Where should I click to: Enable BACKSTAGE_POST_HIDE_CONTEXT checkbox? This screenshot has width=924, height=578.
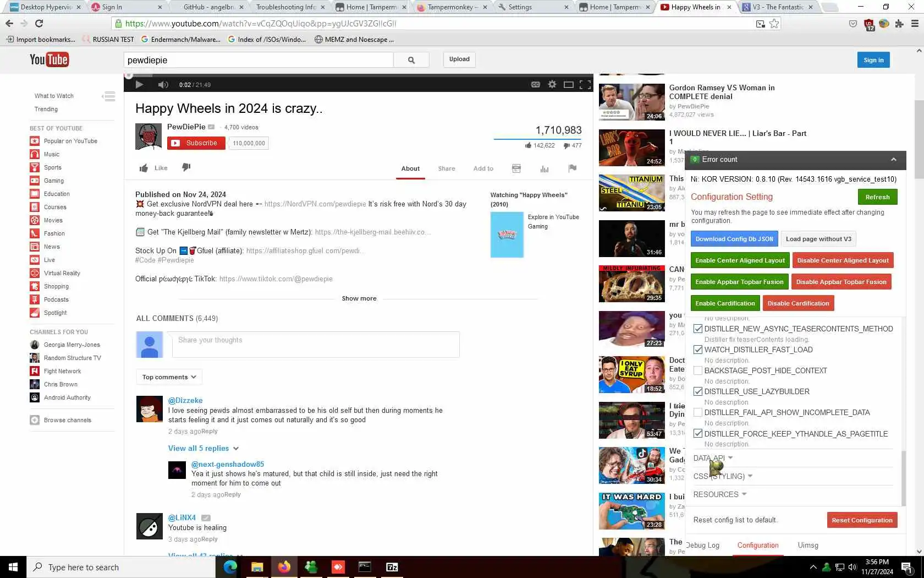click(698, 370)
